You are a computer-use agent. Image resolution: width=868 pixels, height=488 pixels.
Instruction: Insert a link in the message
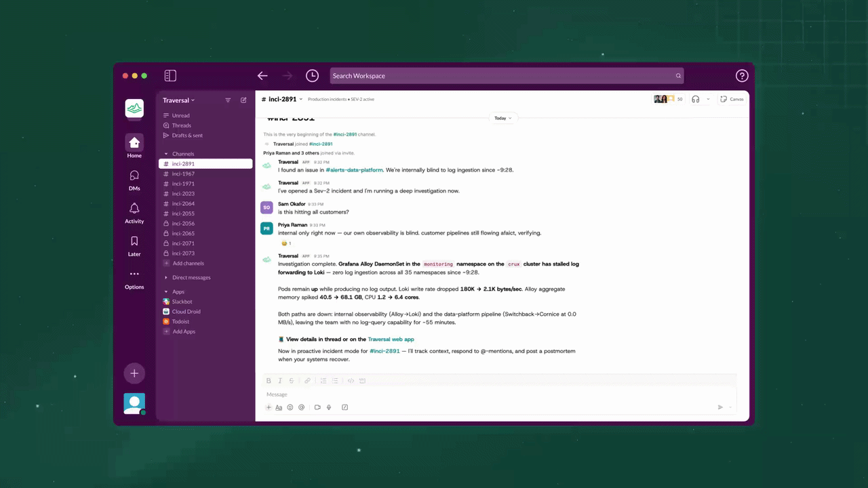pos(308,381)
